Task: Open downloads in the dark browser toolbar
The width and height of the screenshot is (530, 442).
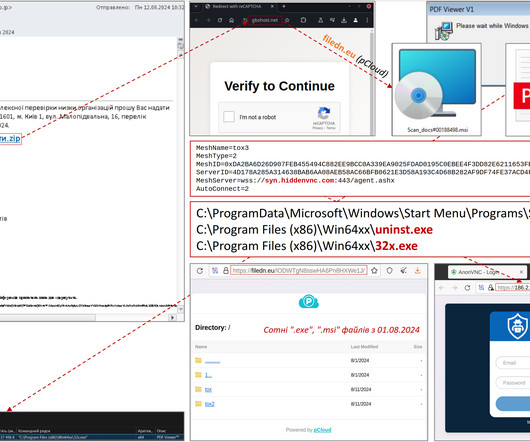Action: click(344, 20)
